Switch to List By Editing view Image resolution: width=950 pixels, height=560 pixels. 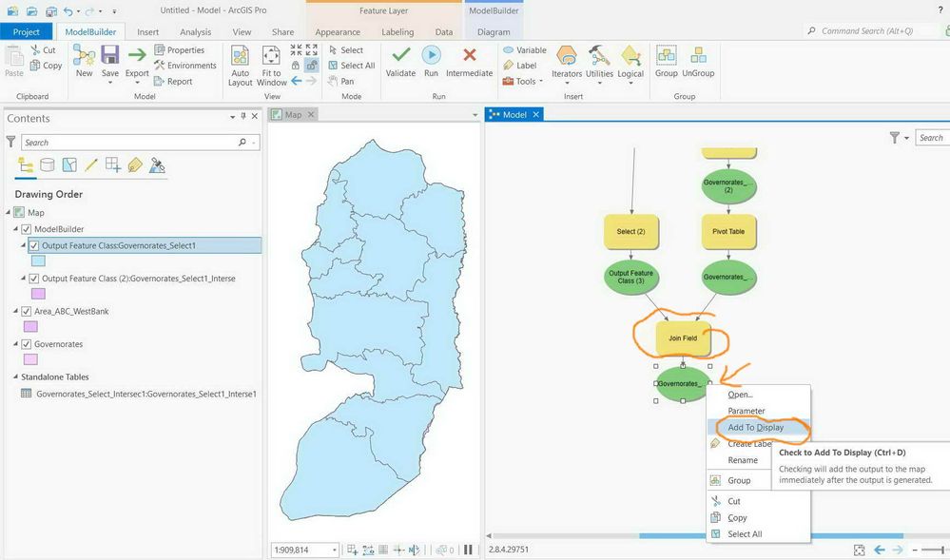(x=91, y=164)
